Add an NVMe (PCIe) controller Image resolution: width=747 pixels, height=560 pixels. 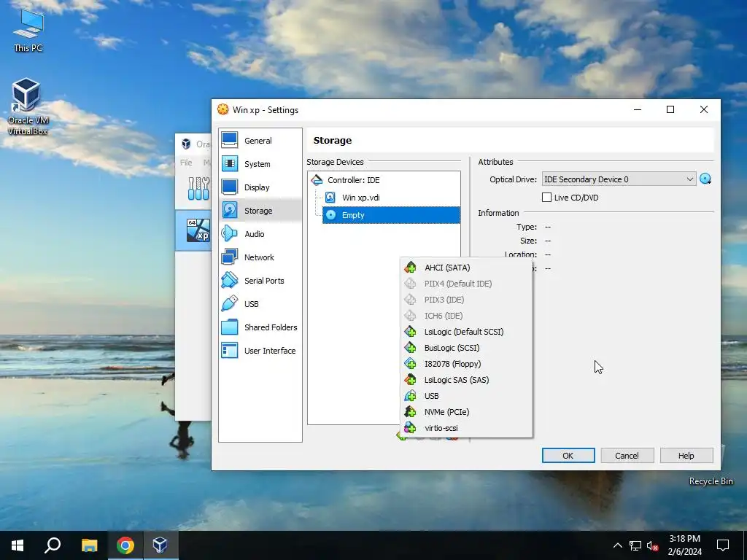coord(466,412)
